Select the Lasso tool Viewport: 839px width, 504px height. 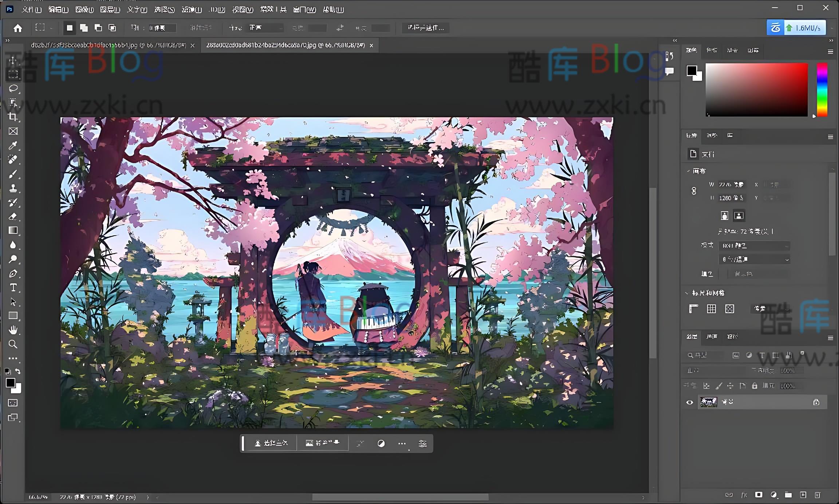[13, 88]
